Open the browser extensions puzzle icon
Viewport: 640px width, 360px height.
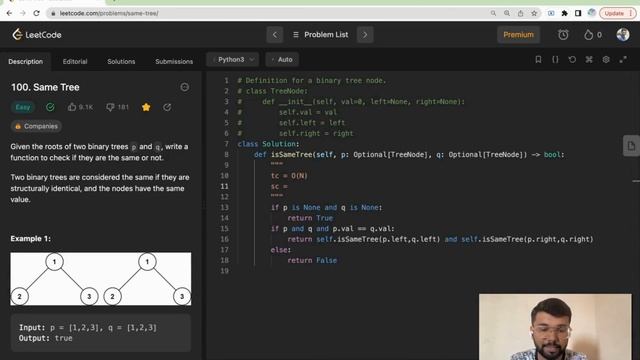[564, 13]
